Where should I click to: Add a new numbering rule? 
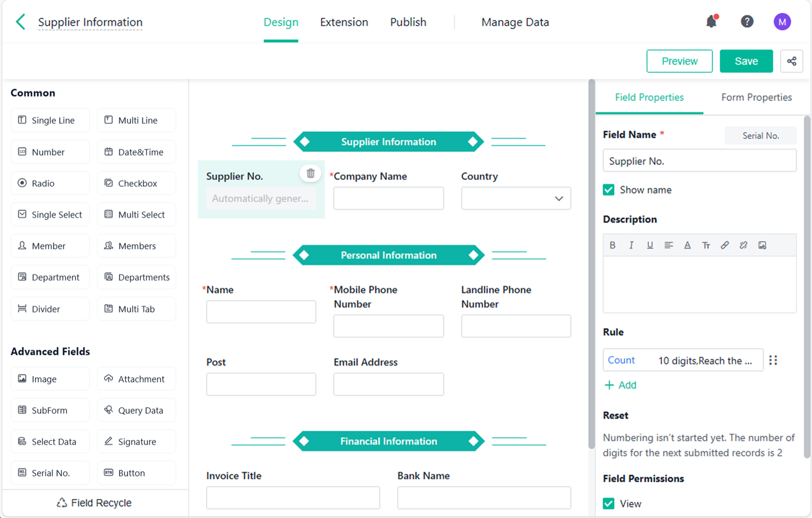coord(621,385)
